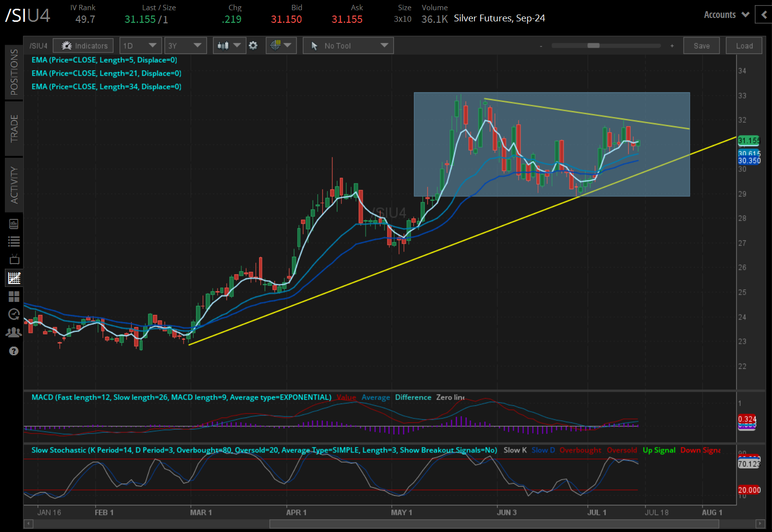Click the horizontal scrollbar thumb below chart
Screen dimensions: 772x532
pyautogui.click(x=494, y=524)
